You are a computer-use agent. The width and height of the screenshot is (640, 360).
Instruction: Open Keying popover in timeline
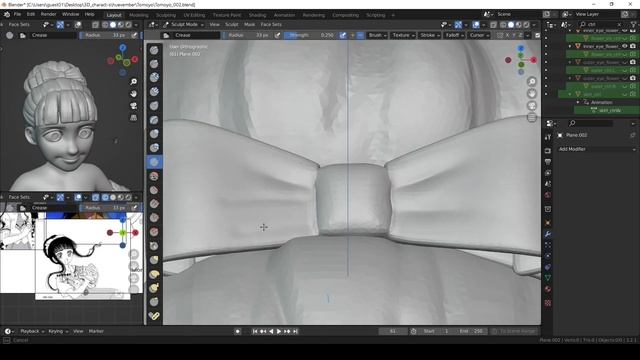(58, 331)
